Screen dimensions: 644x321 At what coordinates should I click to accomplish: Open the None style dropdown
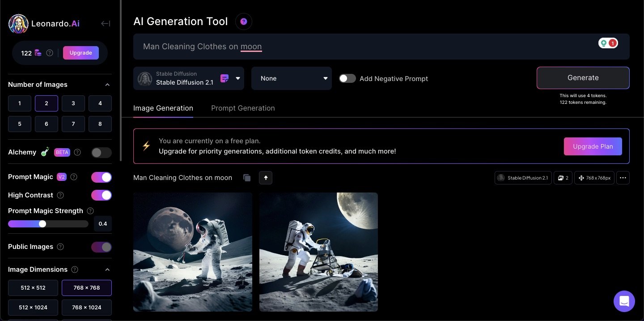click(292, 78)
